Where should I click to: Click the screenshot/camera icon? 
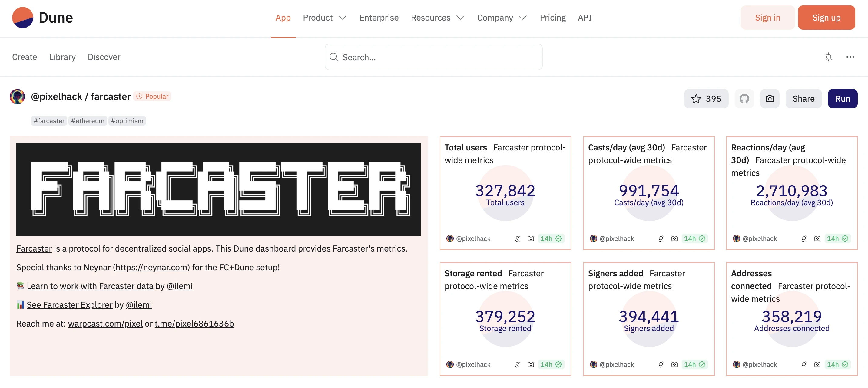pos(770,99)
